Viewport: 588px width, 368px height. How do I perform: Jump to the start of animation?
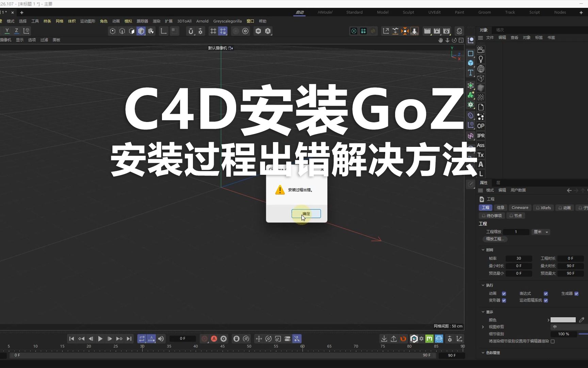71,339
